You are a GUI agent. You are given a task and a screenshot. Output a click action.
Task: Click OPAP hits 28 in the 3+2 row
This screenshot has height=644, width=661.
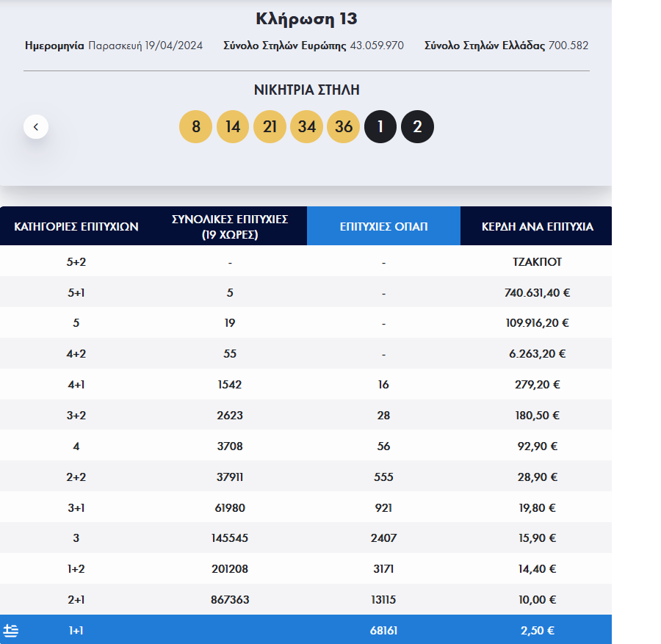(383, 415)
